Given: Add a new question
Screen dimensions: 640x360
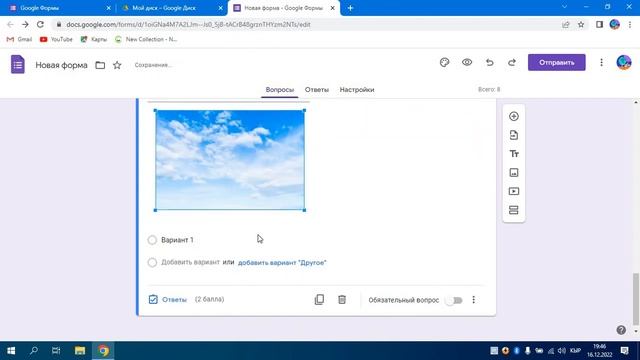Looking at the screenshot, I should coord(514,116).
